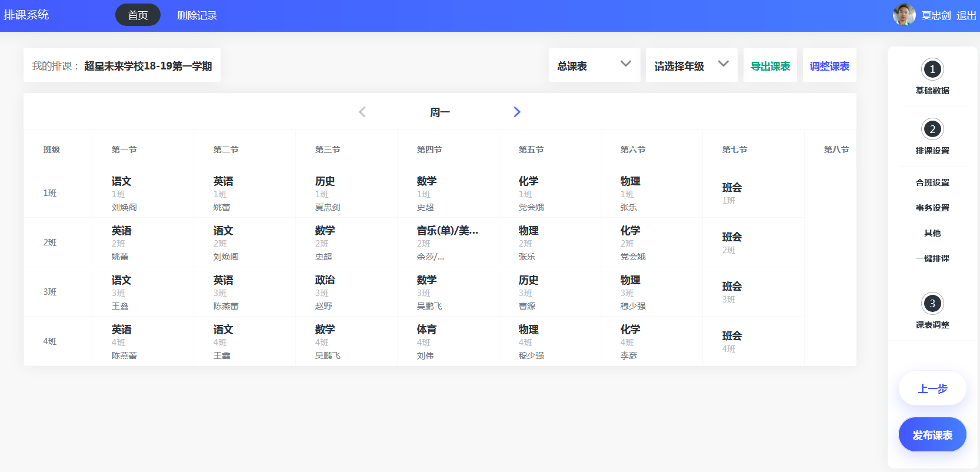This screenshot has height=472, width=980.
Task: Click 2班 第四节 音乐(单)/美... cell
Action: (448, 242)
